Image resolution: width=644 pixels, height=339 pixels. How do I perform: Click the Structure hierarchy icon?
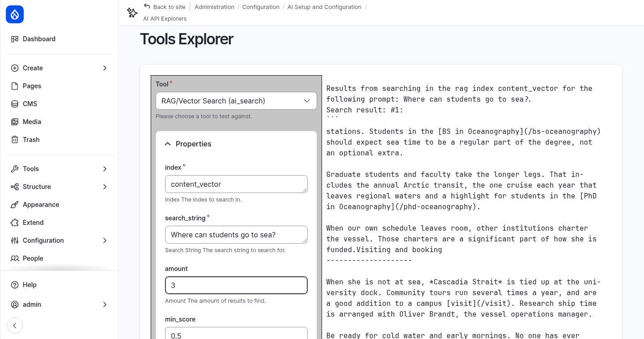tap(15, 187)
